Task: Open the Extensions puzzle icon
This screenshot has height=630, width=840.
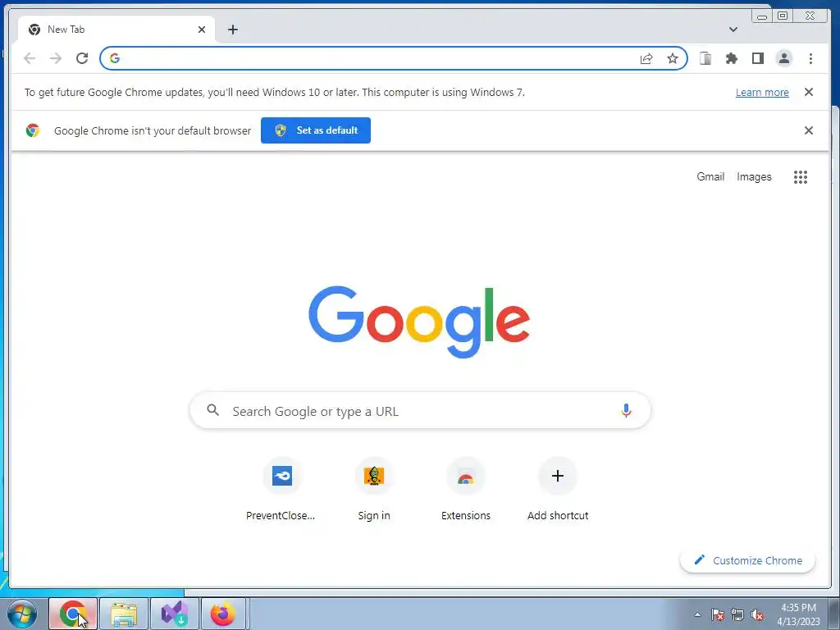Action: 732,58
